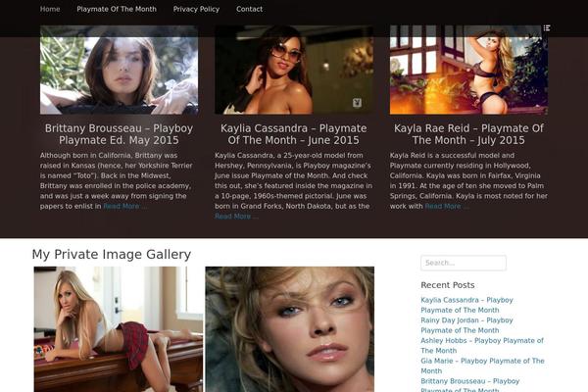Viewport: 588px width, 392px height.
Task: Click the list toggle icon in header
Action: click(x=547, y=28)
